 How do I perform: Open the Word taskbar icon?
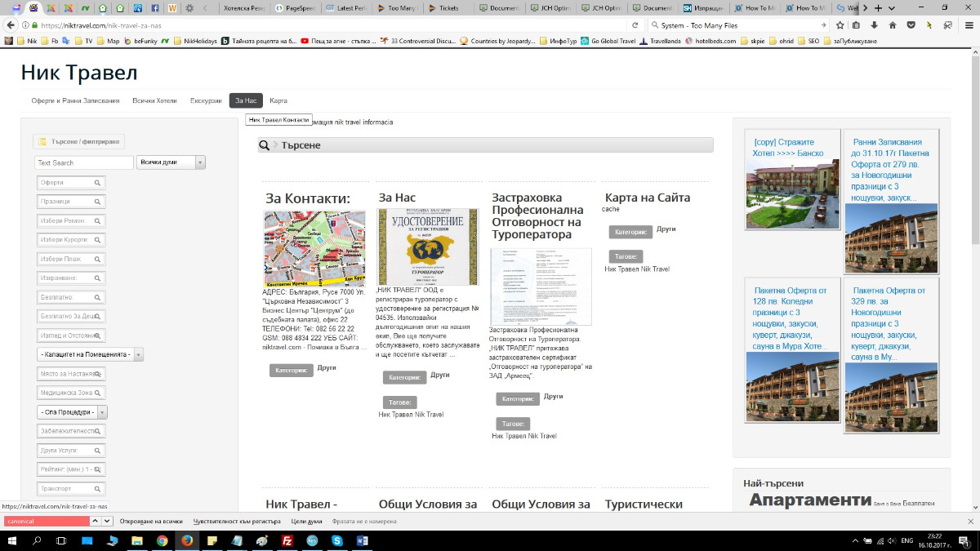point(362,540)
